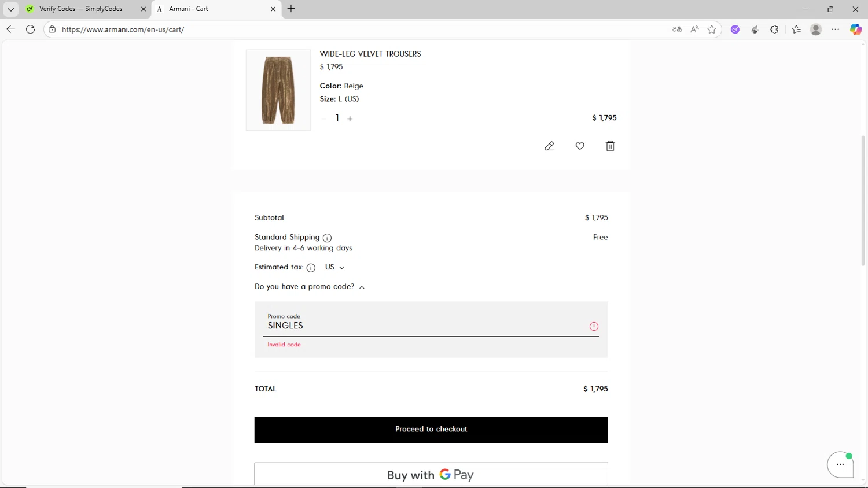This screenshot has height=488, width=868.
Task: Decrease quantity with the minus button
Action: click(324, 119)
